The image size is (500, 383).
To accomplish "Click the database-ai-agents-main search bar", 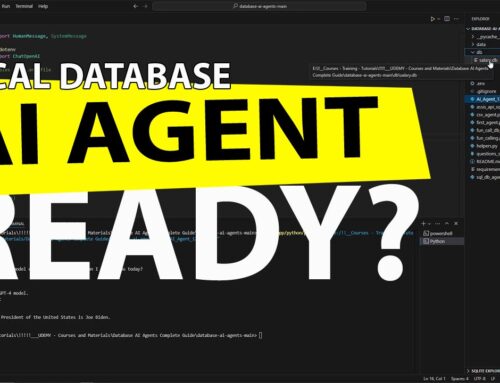I will [259, 6].
